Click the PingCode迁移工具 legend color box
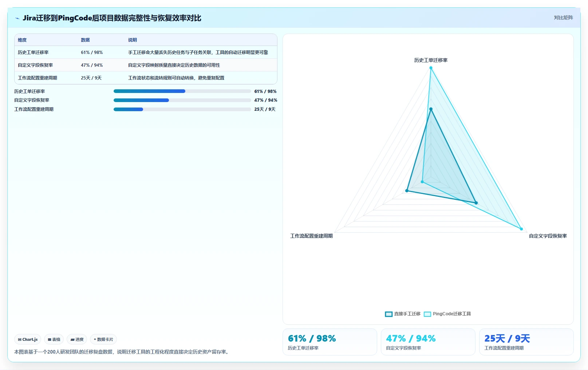The image size is (588, 370). point(427,314)
